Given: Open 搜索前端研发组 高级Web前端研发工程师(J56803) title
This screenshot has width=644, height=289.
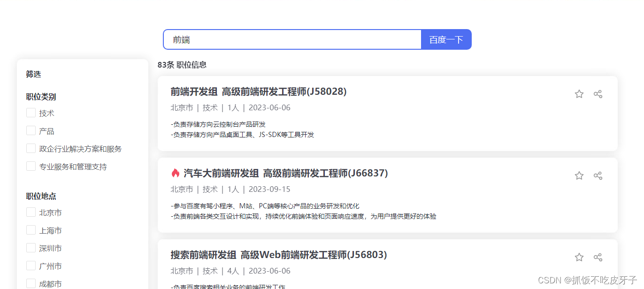Looking at the screenshot, I should pyautogui.click(x=279, y=255).
